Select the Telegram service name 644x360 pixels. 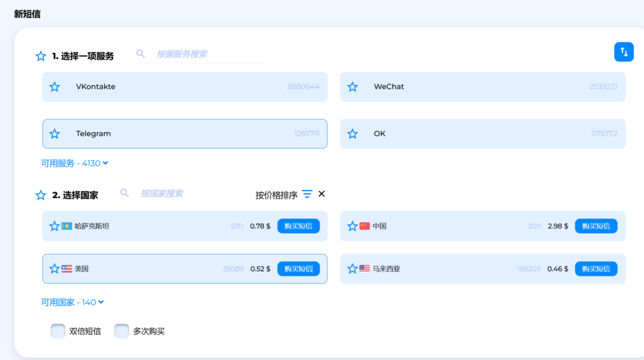pyautogui.click(x=93, y=134)
